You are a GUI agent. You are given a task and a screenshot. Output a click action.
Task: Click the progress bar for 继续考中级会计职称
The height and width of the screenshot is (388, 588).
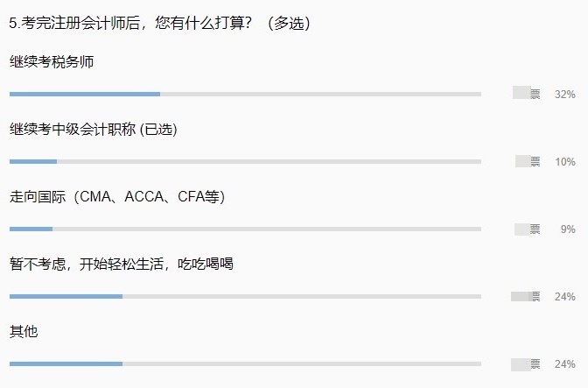245,161
